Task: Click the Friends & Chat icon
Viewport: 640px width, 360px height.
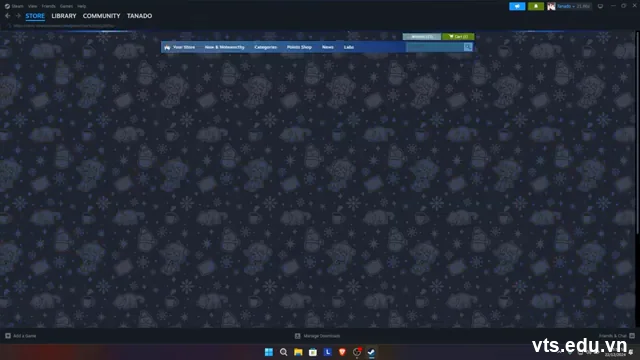Action: (x=632, y=336)
